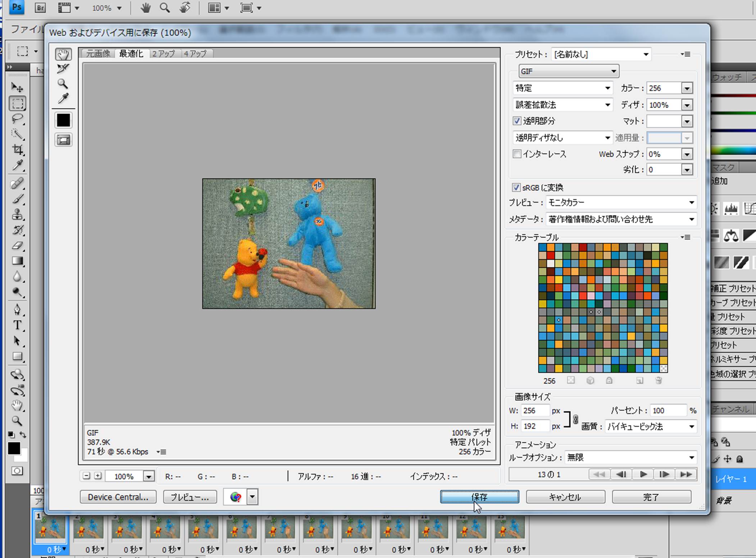The image size is (756, 558).
Task: Toggle sRGBに変換 checkbox
Action: pos(516,187)
